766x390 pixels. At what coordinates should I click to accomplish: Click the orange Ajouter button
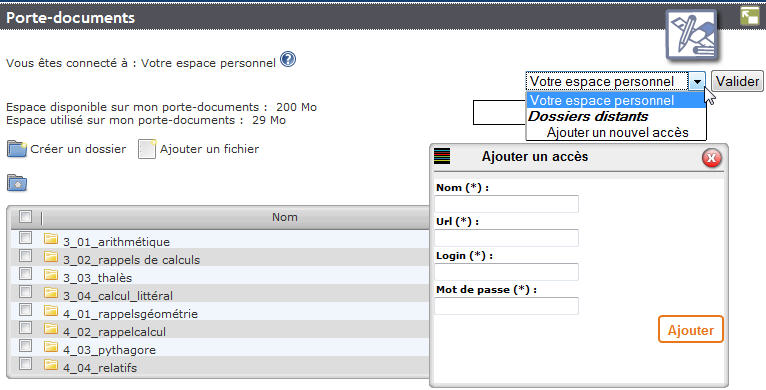690,330
